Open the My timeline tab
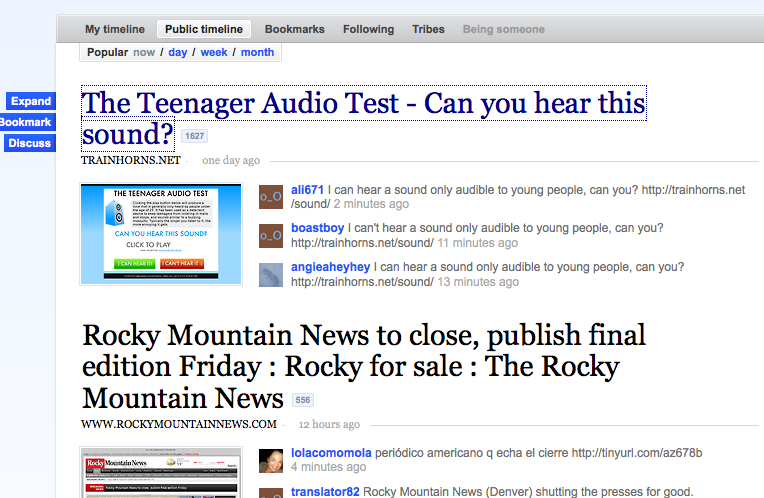The height and width of the screenshot is (498, 764). tap(115, 29)
